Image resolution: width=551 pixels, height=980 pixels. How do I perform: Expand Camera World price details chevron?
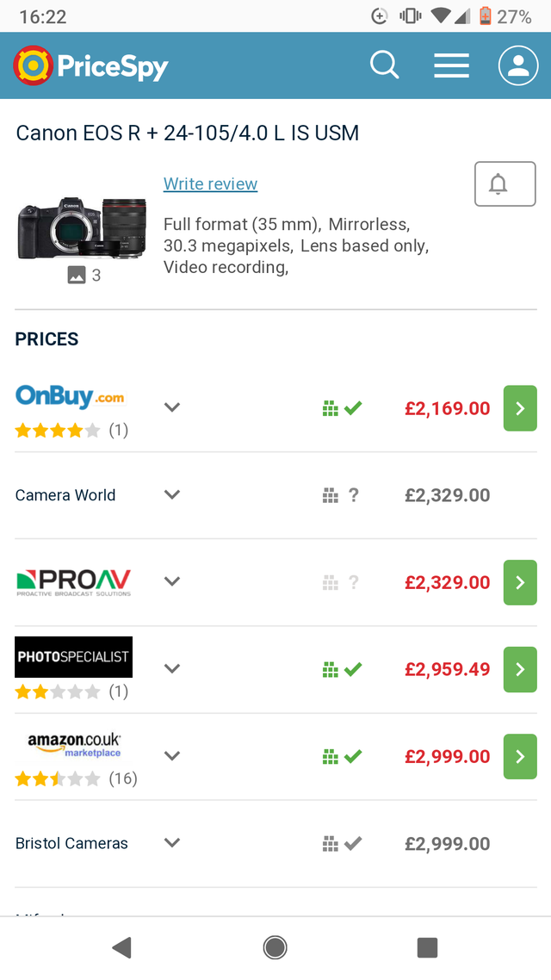(172, 494)
